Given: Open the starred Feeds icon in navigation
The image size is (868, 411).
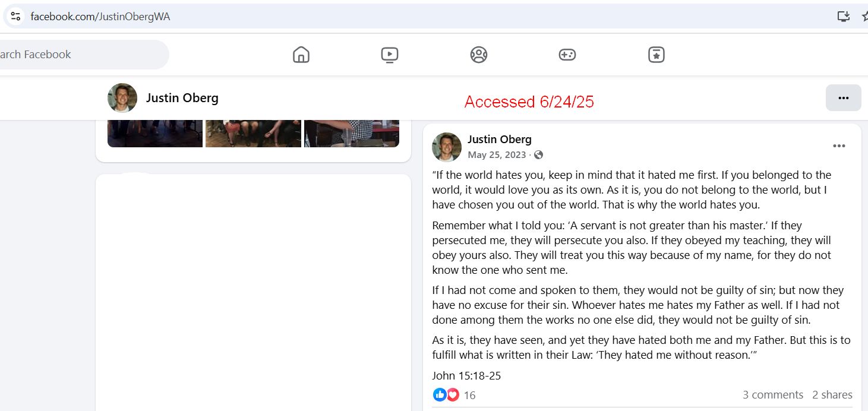Looking at the screenshot, I should click(656, 55).
